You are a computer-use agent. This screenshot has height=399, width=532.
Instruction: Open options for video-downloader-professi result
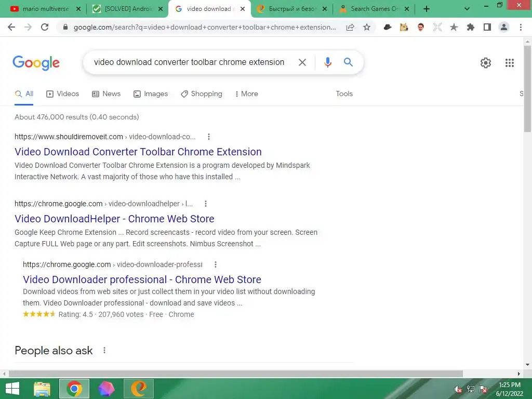point(216,264)
